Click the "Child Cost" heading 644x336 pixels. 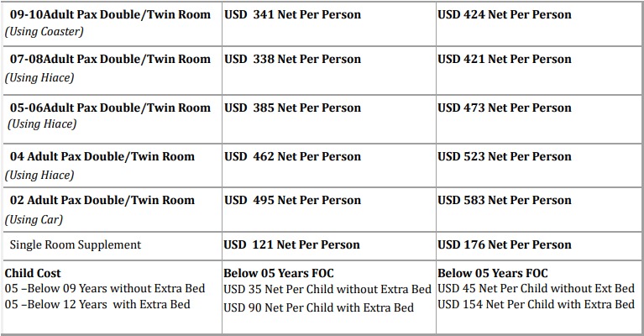(33, 273)
